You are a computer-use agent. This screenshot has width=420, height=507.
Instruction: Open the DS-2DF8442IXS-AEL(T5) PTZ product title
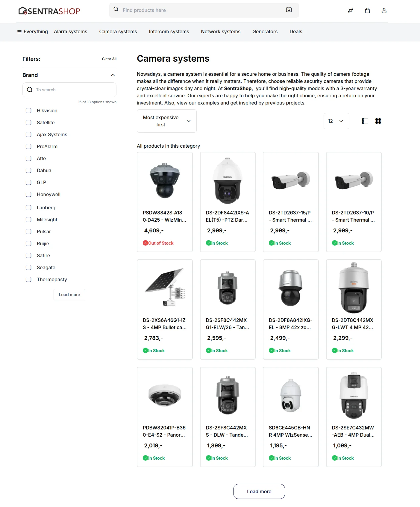227,216
